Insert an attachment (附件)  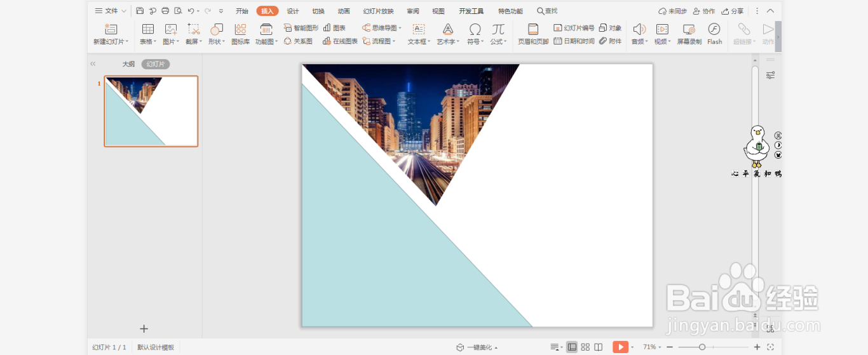pos(611,41)
